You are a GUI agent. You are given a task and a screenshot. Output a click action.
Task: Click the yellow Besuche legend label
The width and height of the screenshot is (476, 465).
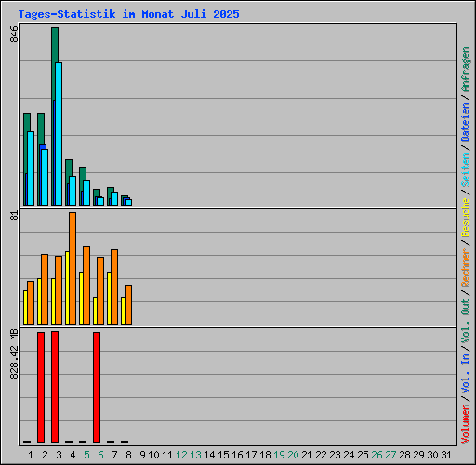(x=466, y=218)
